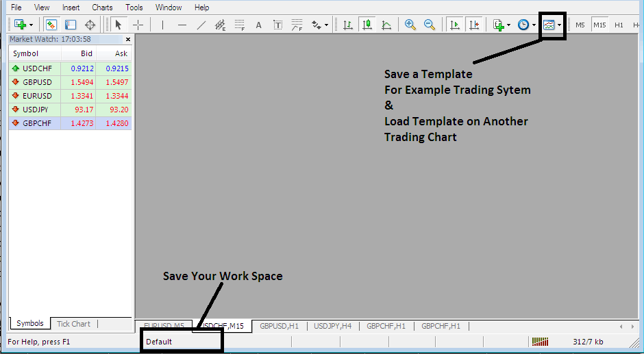
Task: Click the M5 timeframe button
Action: tap(580, 25)
